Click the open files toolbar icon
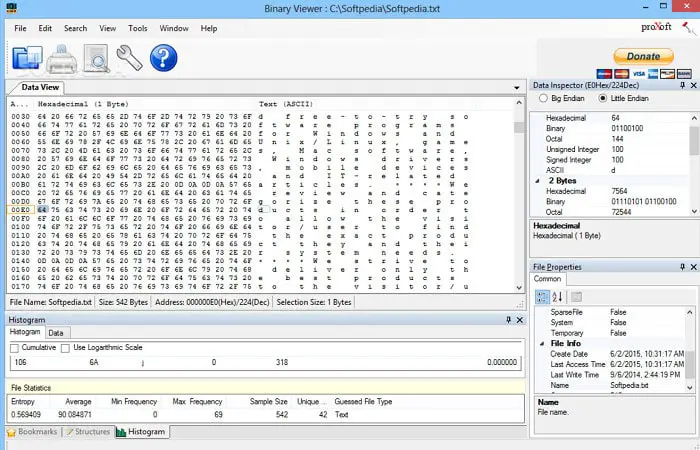700x450 pixels. [27, 58]
